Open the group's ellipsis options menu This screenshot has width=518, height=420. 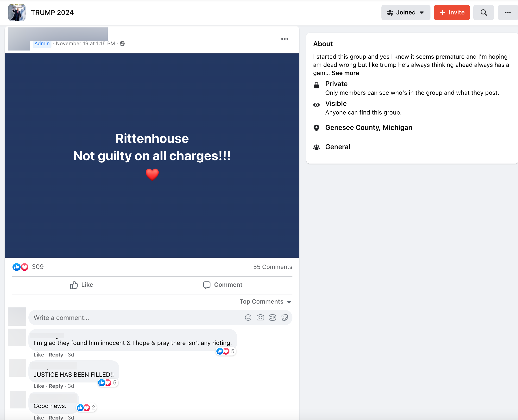pos(508,12)
